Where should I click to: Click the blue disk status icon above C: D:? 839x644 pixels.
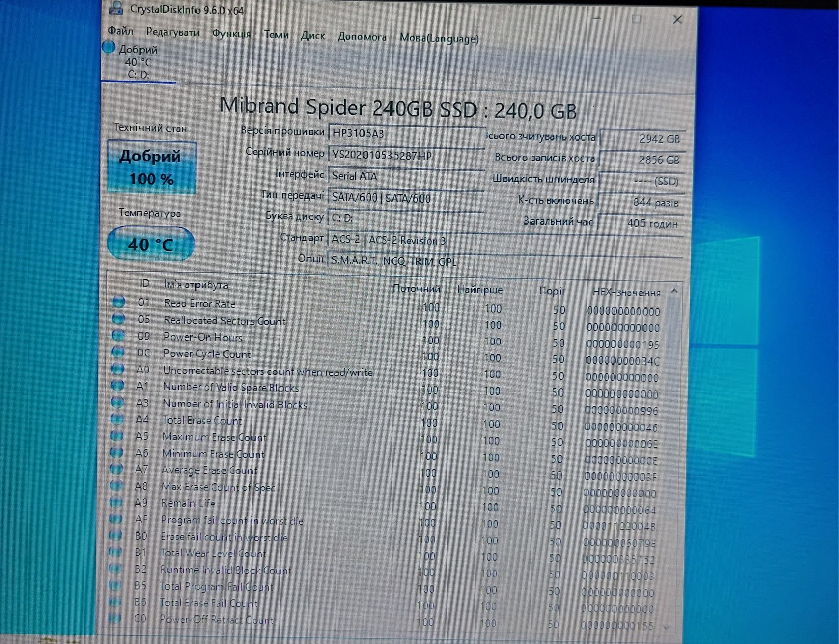[108, 47]
